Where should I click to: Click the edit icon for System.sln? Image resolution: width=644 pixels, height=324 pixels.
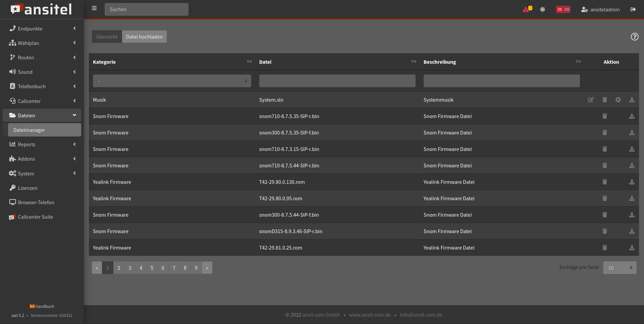[591, 100]
